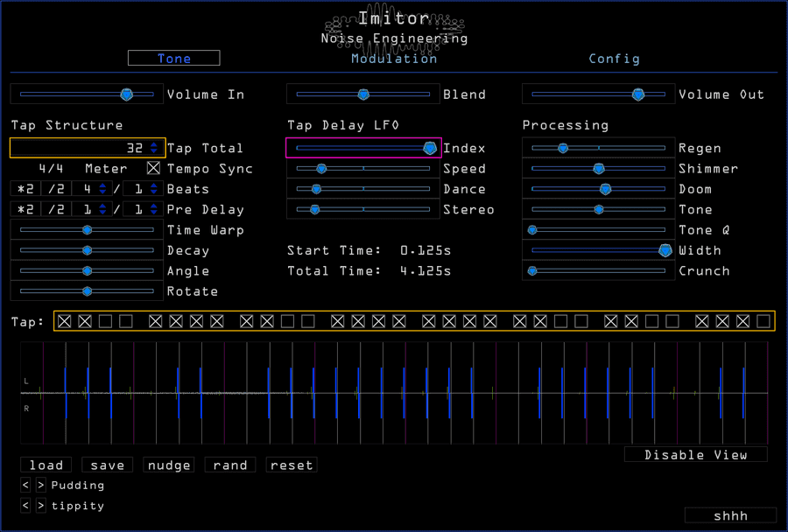Click the Index slider handle
Image resolution: width=788 pixels, height=532 pixels.
430,148
